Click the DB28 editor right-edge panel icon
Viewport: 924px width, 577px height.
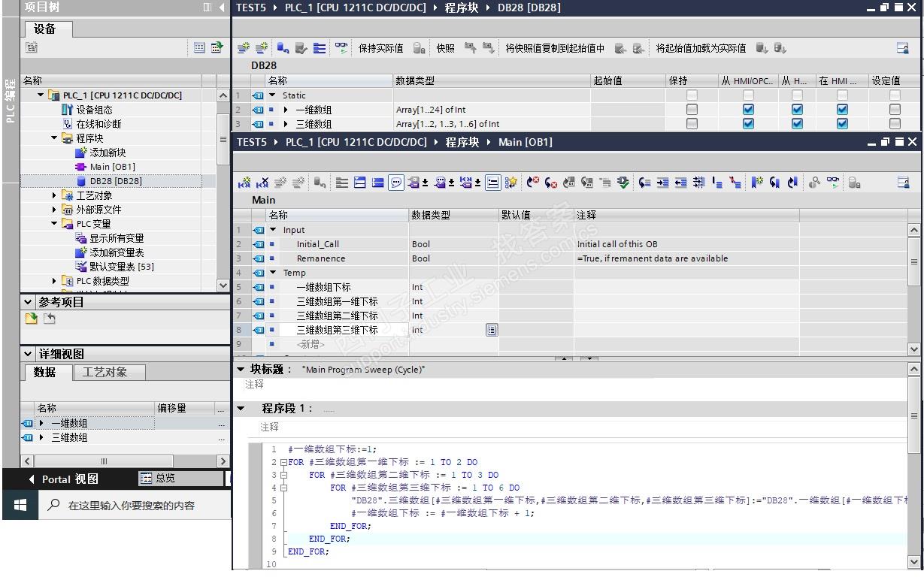903,48
